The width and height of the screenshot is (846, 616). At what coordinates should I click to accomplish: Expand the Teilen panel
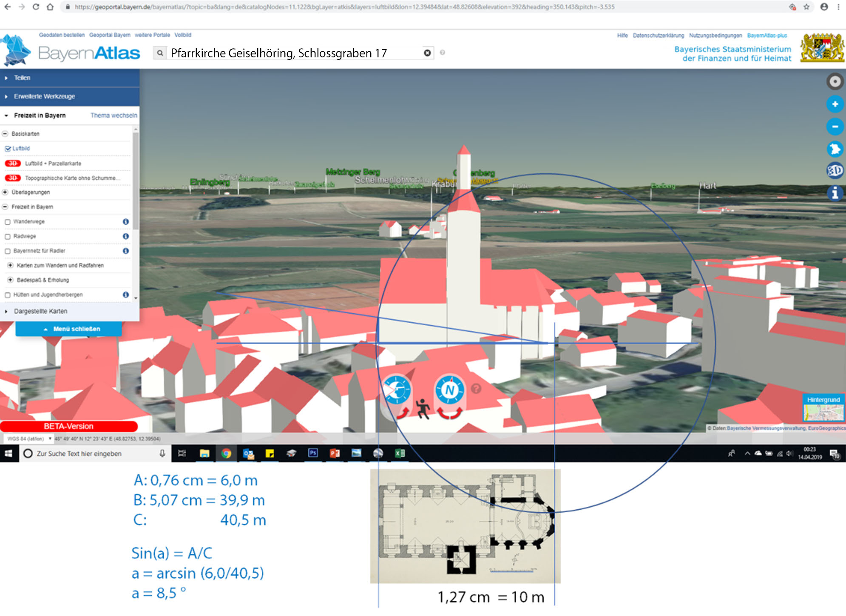click(22, 78)
